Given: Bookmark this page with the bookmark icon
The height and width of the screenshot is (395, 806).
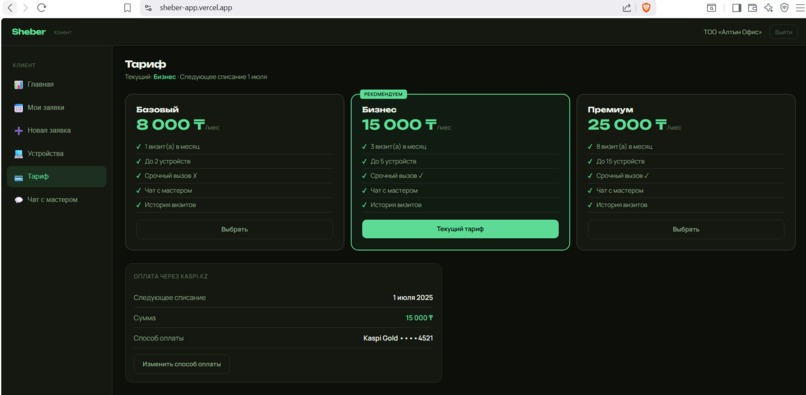Looking at the screenshot, I should (x=127, y=8).
